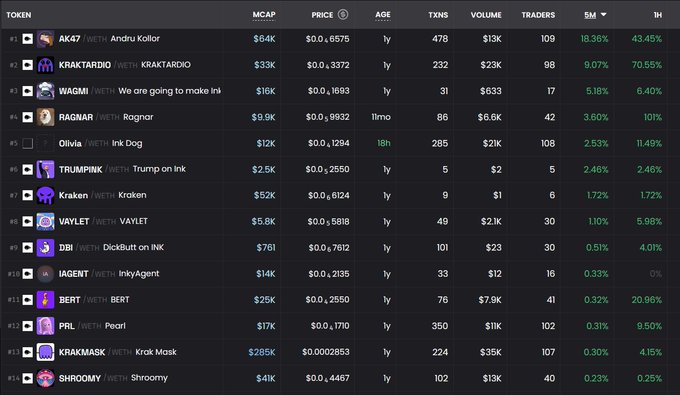
Task: Click the VAYLET token avatar icon
Action: [46, 222]
